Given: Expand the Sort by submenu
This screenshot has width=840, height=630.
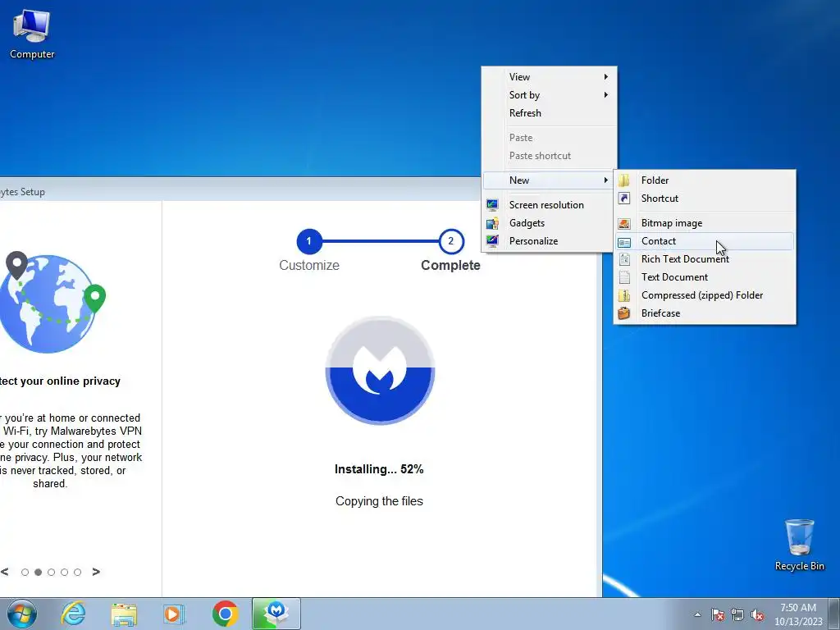Looking at the screenshot, I should (549, 95).
